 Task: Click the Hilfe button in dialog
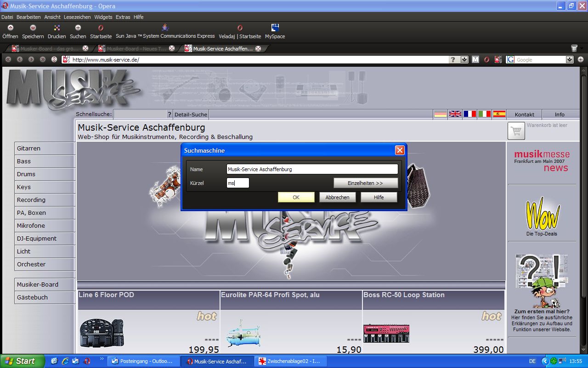[379, 197]
